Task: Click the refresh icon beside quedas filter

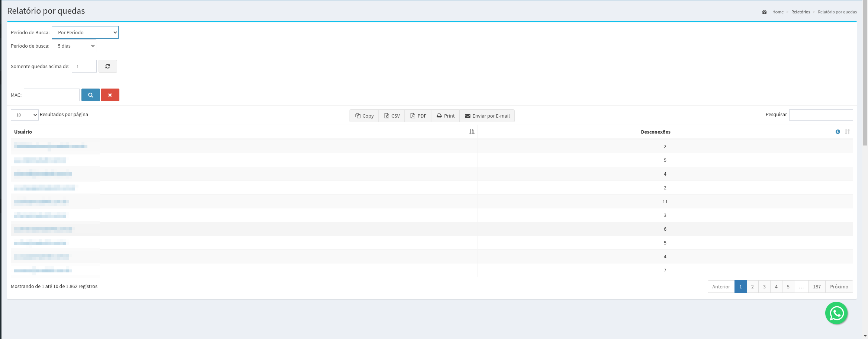Action: (x=107, y=66)
